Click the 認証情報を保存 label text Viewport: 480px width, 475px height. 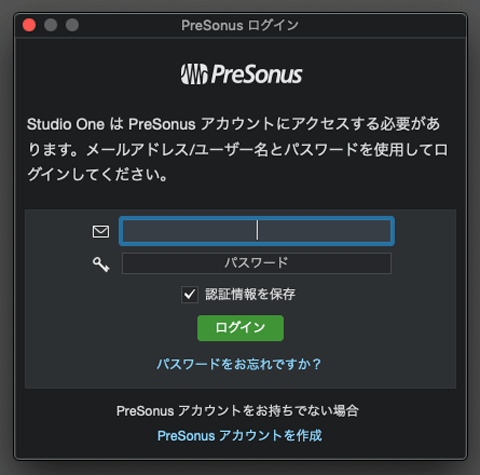[250, 294]
